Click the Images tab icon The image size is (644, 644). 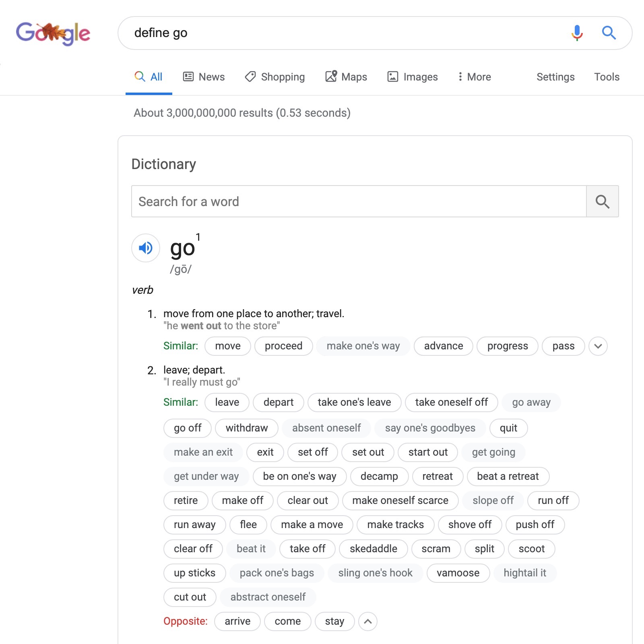click(393, 76)
